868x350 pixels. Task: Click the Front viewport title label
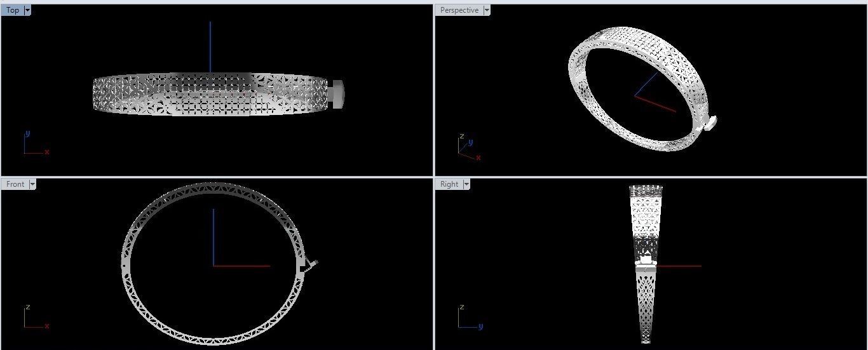(x=15, y=184)
